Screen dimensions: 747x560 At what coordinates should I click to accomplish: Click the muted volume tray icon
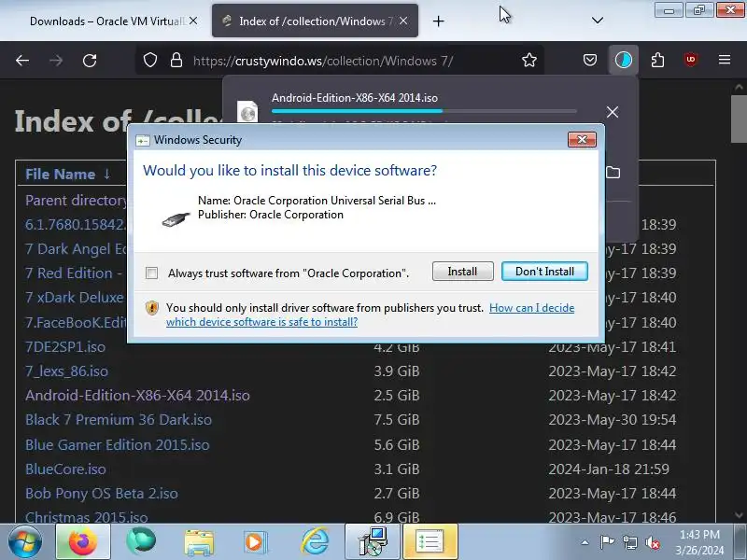(x=652, y=542)
